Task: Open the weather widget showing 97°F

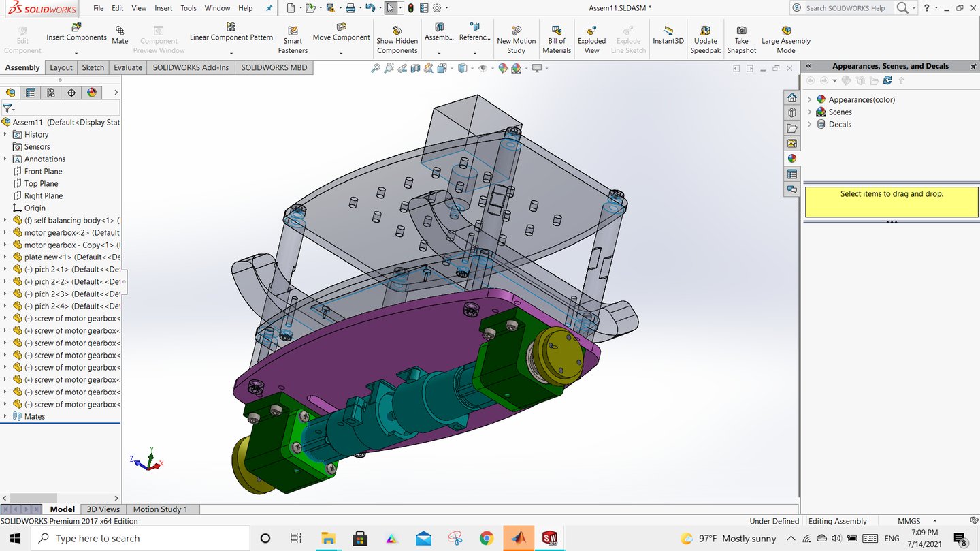Action: (729, 538)
